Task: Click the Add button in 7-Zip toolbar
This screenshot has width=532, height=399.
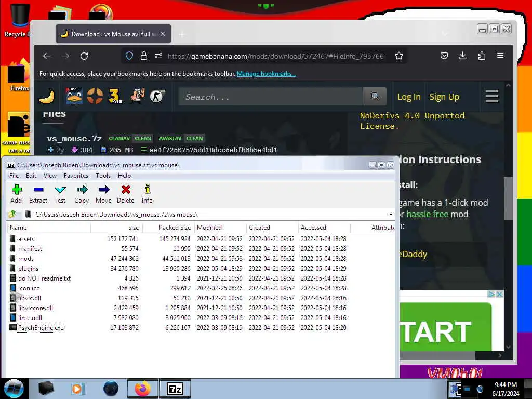Action: click(16, 194)
